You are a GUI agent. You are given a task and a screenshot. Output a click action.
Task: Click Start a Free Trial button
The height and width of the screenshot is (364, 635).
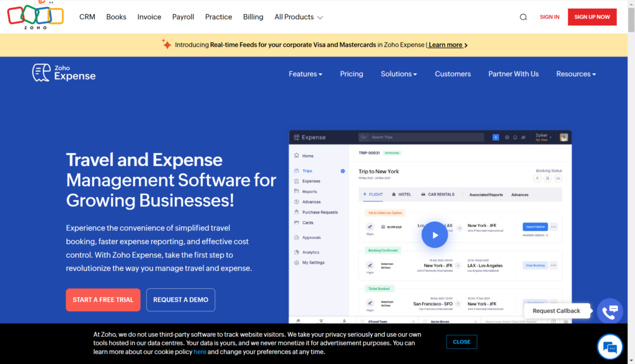click(103, 300)
